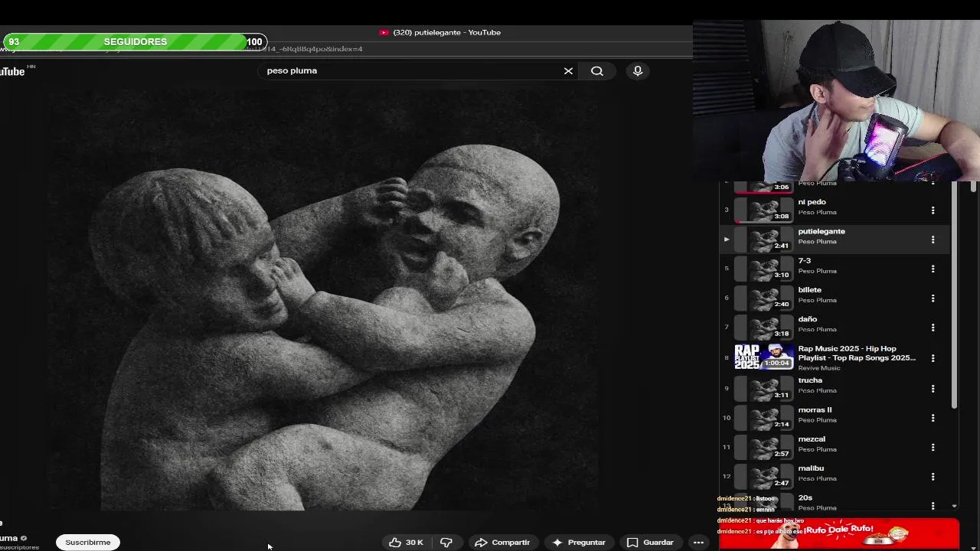The image size is (980, 551).
Task: Select the '7-3' thumbnail in playlist
Action: point(764,268)
